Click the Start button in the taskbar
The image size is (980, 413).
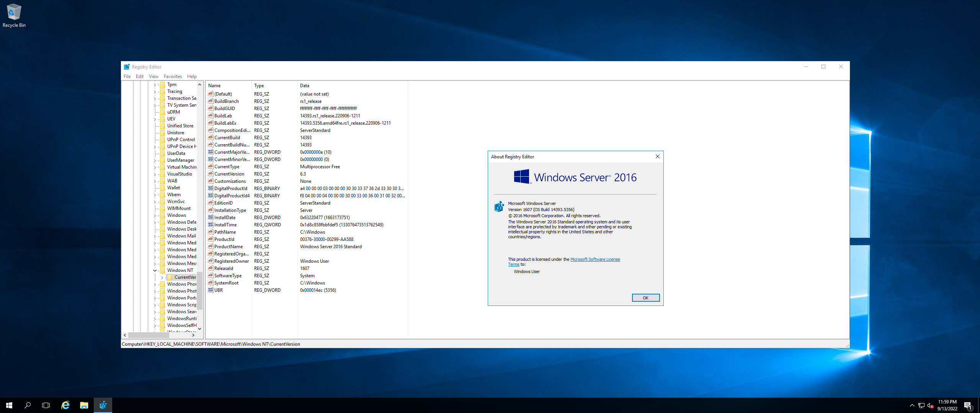coord(9,405)
